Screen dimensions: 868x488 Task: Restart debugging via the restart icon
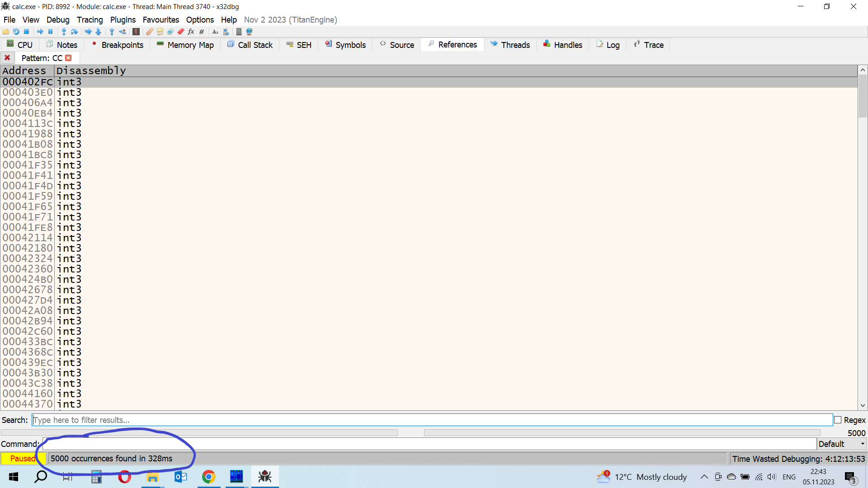[16, 32]
